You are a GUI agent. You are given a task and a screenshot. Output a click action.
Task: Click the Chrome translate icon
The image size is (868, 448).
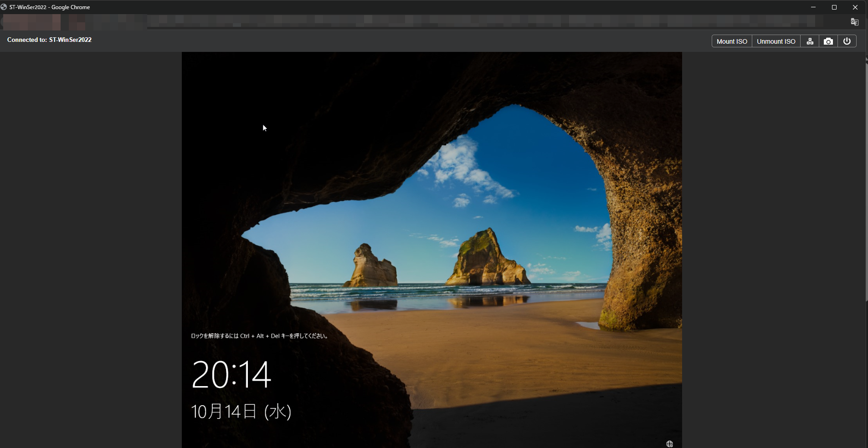pyautogui.click(x=855, y=22)
